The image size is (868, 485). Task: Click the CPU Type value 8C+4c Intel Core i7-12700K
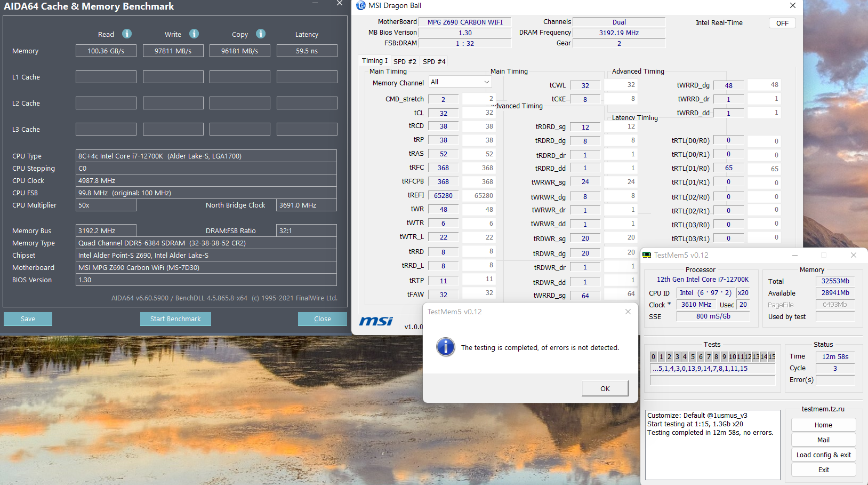tap(206, 156)
